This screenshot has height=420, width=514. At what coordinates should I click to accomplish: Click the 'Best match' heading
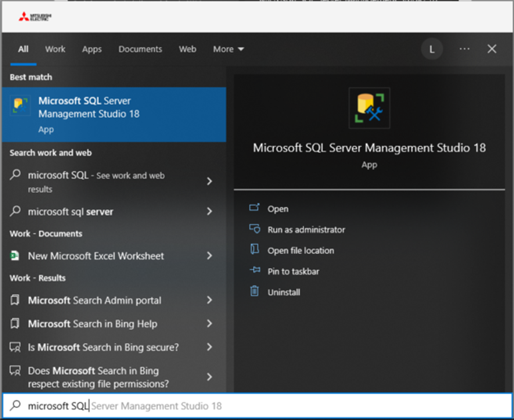31,77
